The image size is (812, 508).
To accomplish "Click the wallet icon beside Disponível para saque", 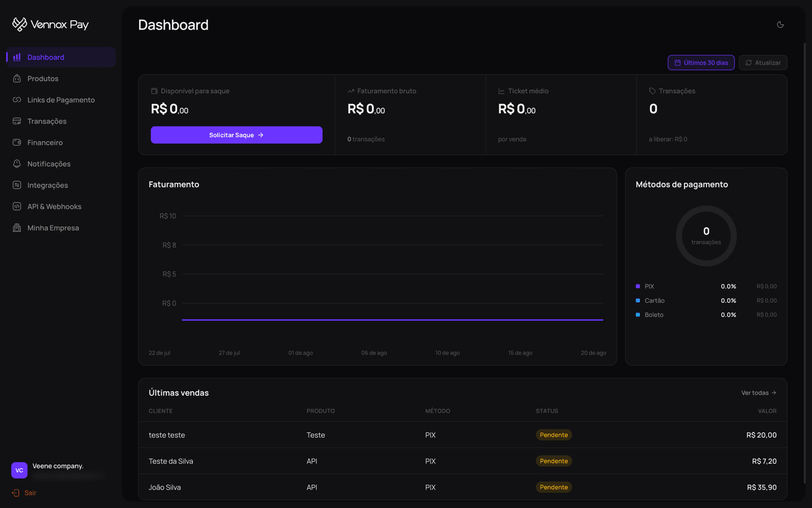I will click(154, 91).
